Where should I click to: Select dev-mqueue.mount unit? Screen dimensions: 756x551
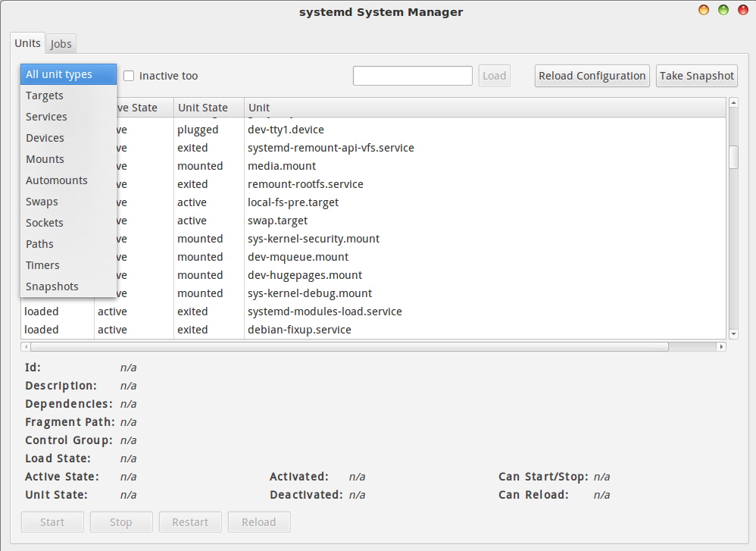pos(298,257)
